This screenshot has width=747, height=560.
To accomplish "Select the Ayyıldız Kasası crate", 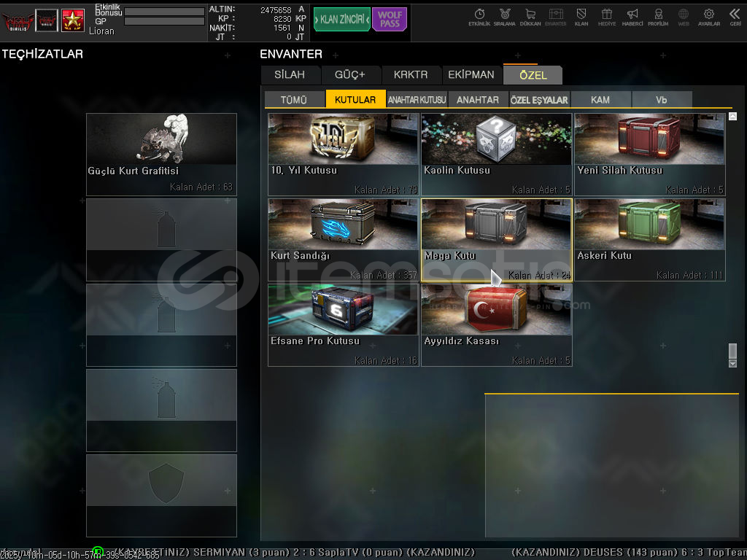I will 496,325.
